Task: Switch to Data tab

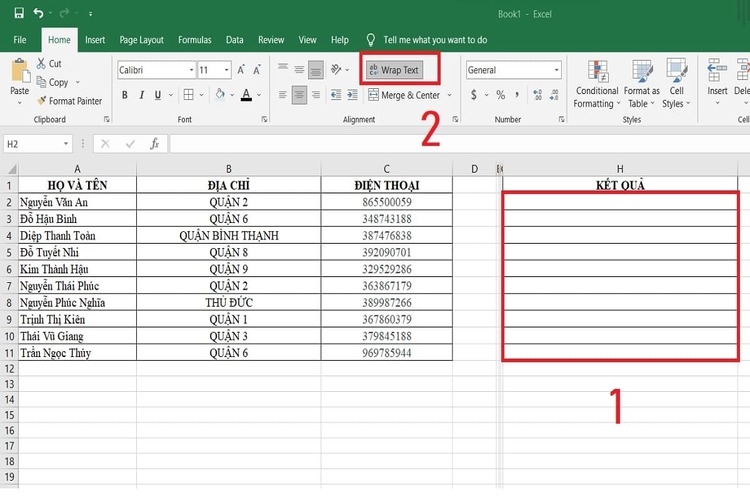Action: 234,40
